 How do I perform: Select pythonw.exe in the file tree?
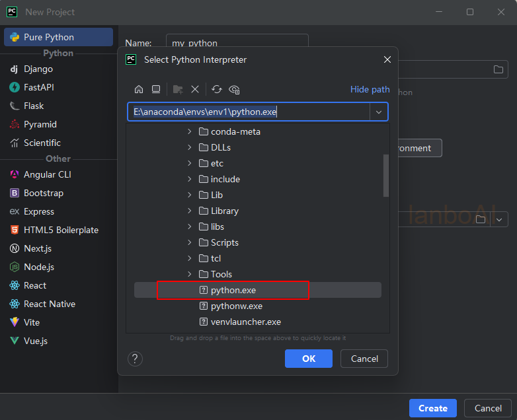click(x=237, y=306)
